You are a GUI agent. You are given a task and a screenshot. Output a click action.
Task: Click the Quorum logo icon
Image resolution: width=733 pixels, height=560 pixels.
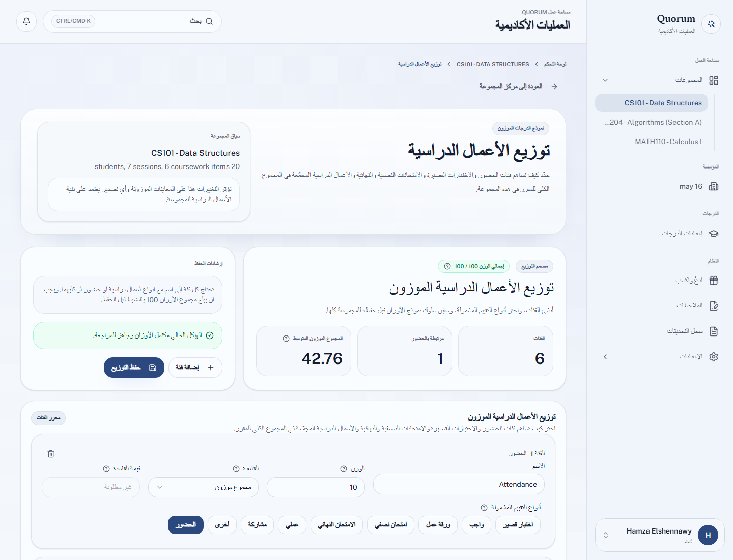(x=711, y=24)
